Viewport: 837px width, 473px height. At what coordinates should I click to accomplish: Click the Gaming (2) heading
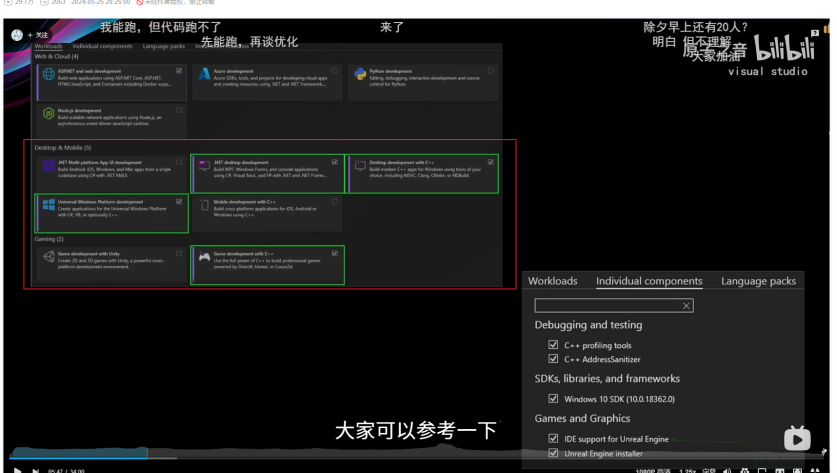pos(49,239)
